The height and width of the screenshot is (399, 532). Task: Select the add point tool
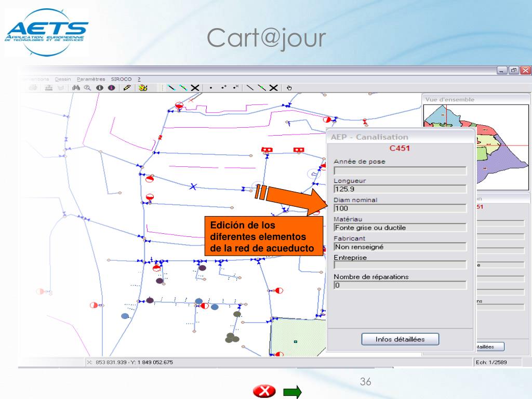[x=223, y=87]
